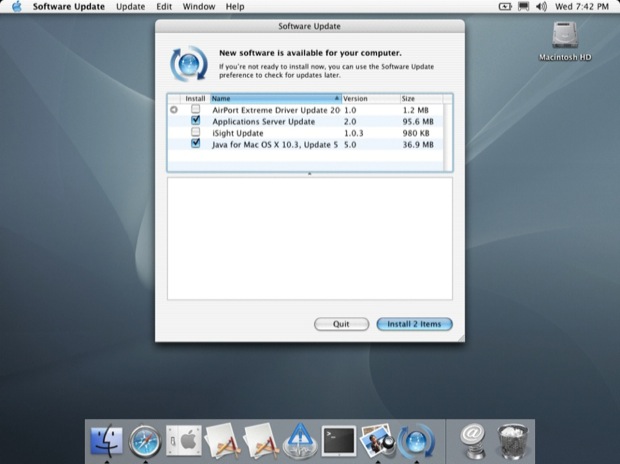Click the Install column header
The image size is (620, 464).
point(195,98)
